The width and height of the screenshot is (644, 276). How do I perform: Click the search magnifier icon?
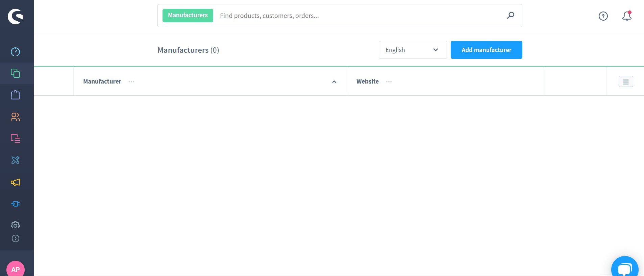511,15
